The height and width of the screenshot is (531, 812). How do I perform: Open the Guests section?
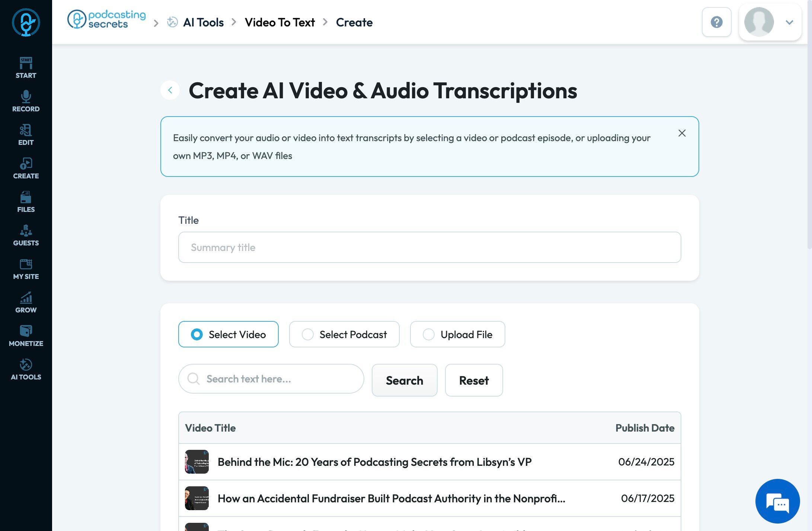tap(26, 235)
